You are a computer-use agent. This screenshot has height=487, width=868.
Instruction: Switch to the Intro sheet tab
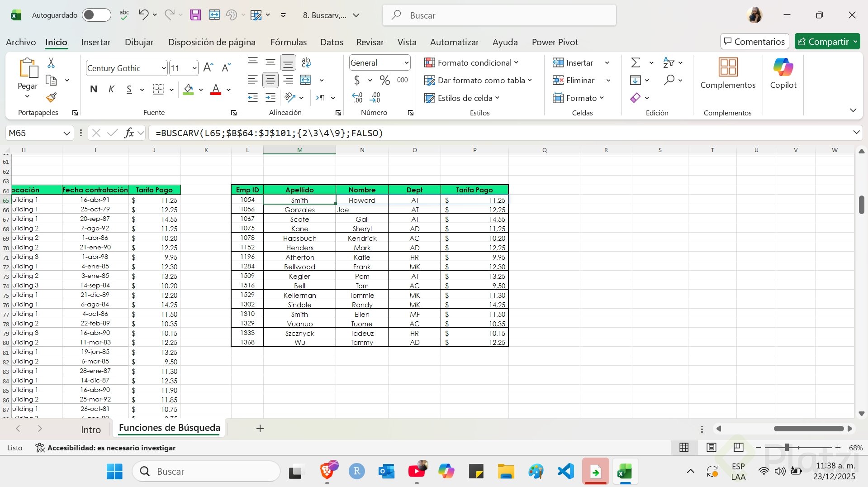click(91, 430)
